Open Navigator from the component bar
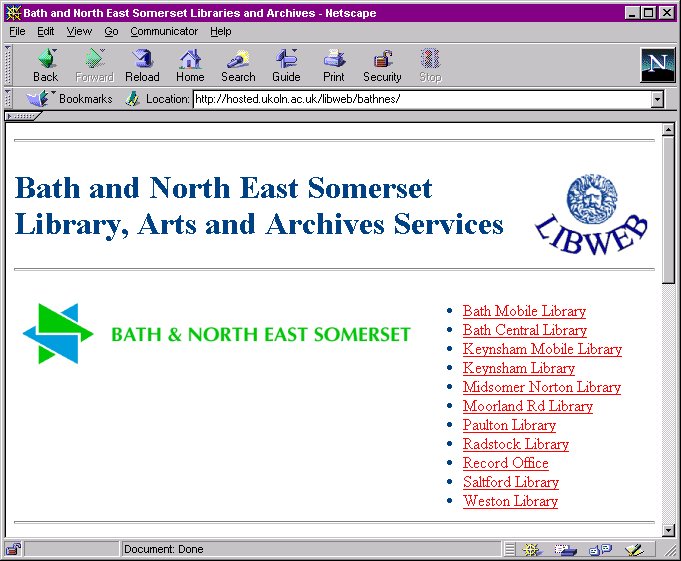Viewport: 681px width, 561px height. [x=531, y=550]
